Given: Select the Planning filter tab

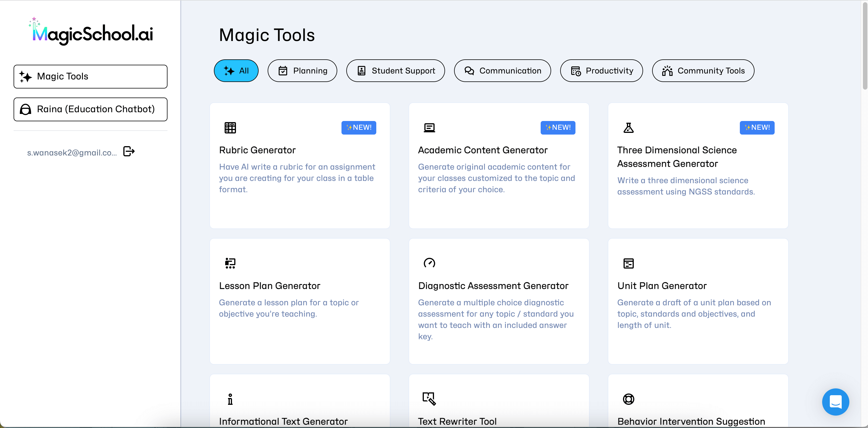Looking at the screenshot, I should (x=303, y=70).
